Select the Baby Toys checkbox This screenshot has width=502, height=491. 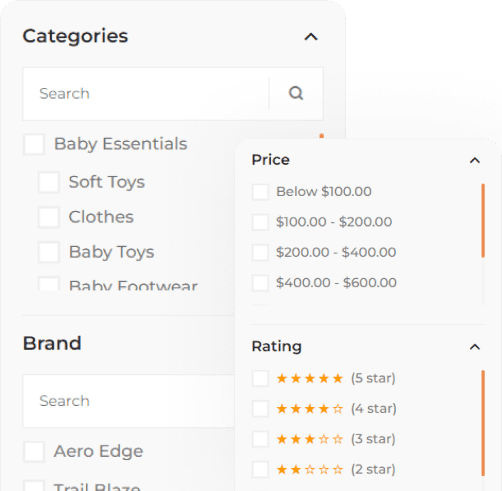49,252
